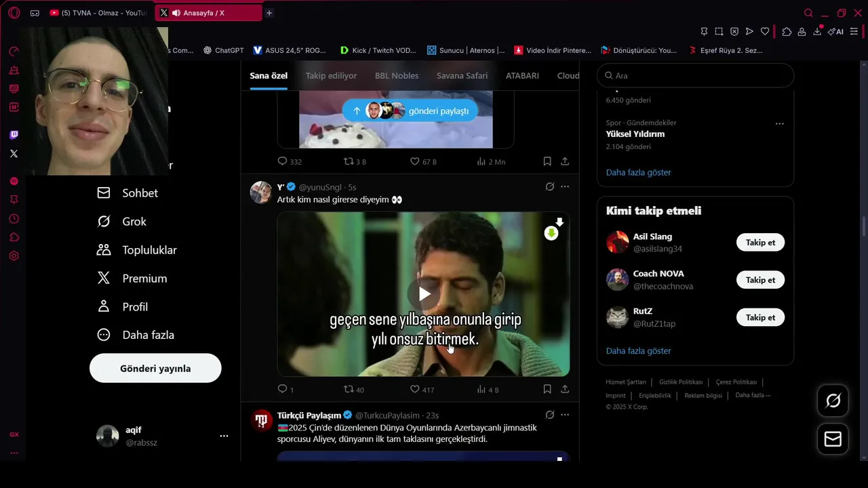Open pinboards pin icon in the Opera sidebar
This screenshot has height=488, width=868.
click(14, 200)
